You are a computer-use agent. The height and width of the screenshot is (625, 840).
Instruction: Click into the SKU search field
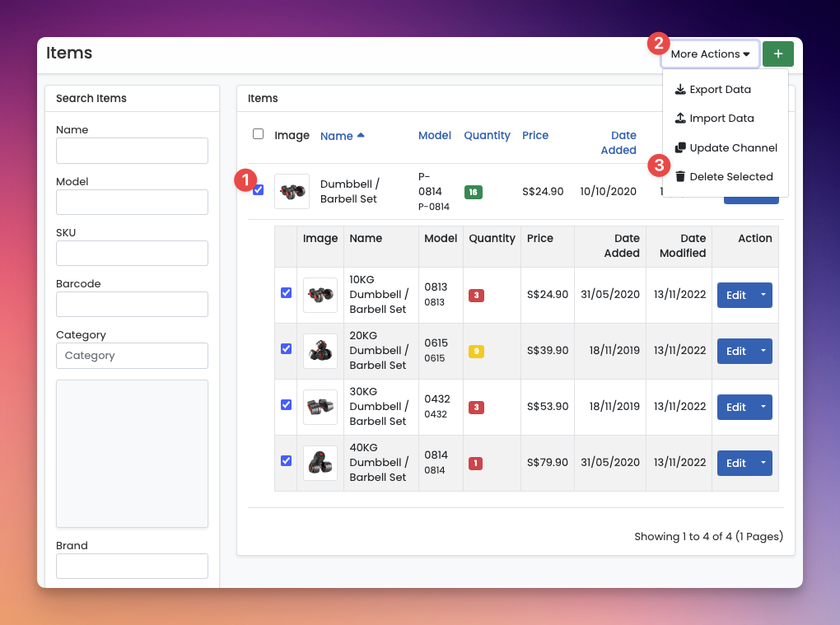click(x=132, y=253)
